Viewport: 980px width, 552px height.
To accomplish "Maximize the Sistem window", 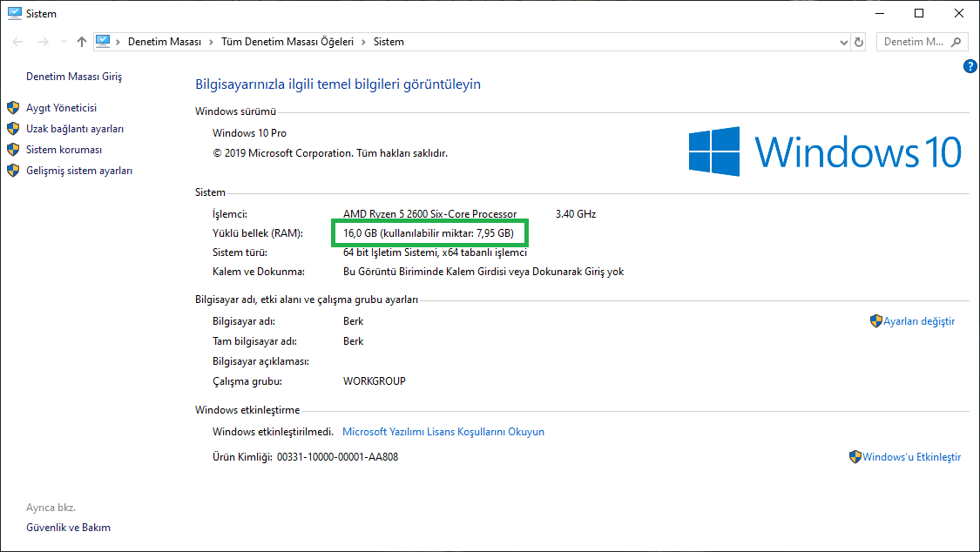I will (x=919, y=13).
